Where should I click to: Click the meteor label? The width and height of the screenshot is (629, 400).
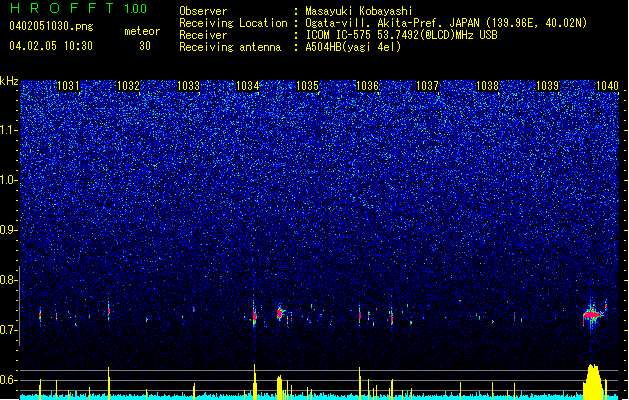click(142, 31)
